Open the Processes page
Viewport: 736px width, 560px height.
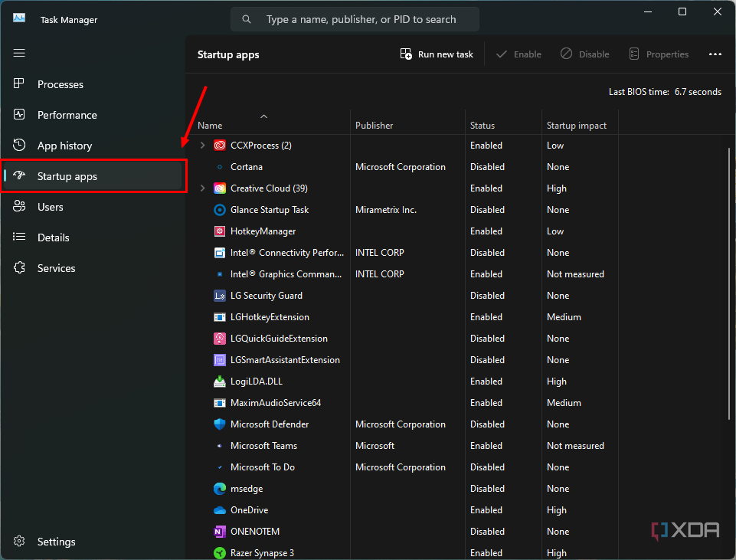[x=92, y=84]
